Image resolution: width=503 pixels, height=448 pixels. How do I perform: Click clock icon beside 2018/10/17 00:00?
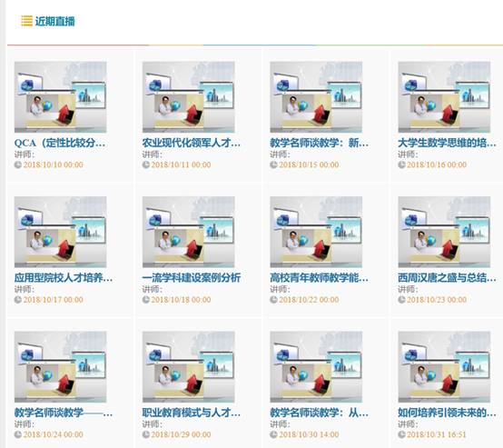click(18, 300)
